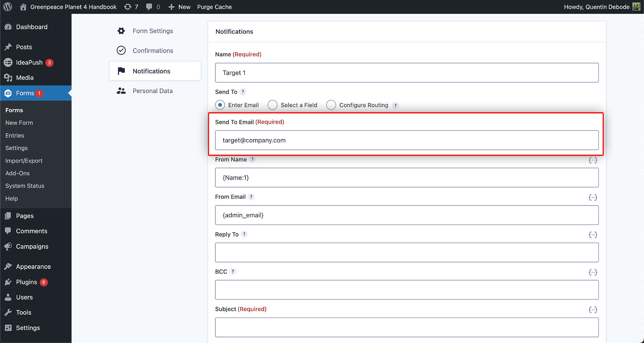Click the IdeaPush sidebar icon
The width and height of the screenshot is (644, 343).
(x=8, y=62)
